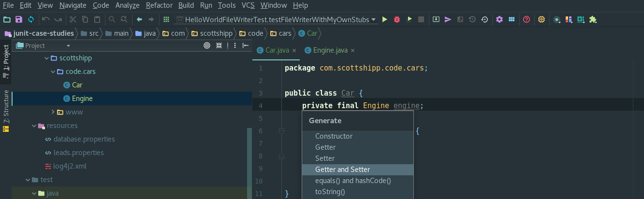Click the green puzzle plugin icon
The height and width of the screenshot is (199, 644).
[593, 19]
